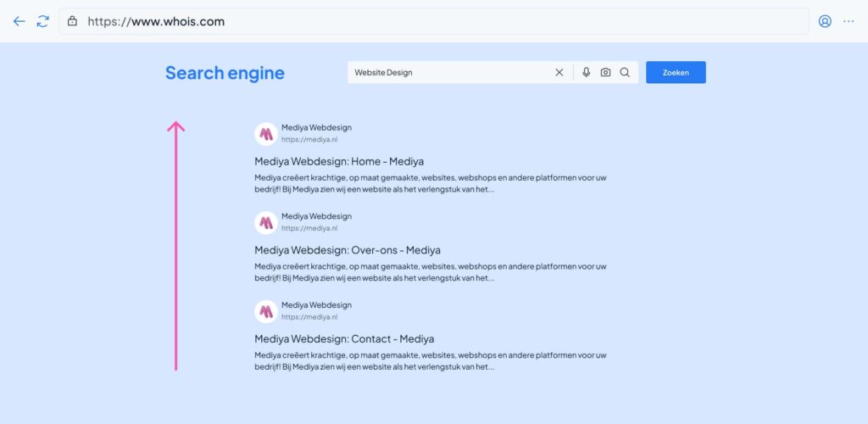Reload the page with the refresh icon
868x424 pixels.
pyautogui.click(x=42, y=21)
